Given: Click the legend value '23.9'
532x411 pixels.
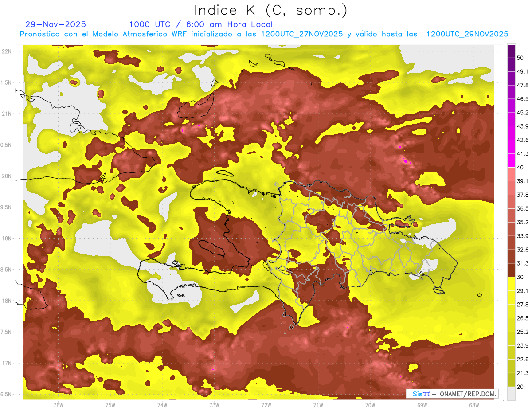Looking at the screenshot, I should point(522,346).
